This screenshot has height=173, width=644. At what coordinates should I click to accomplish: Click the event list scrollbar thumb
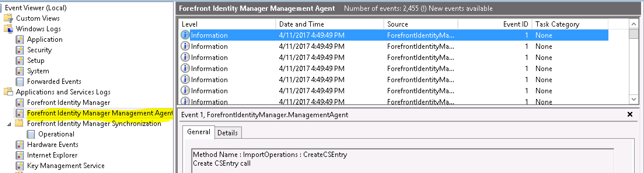(633, 34)
